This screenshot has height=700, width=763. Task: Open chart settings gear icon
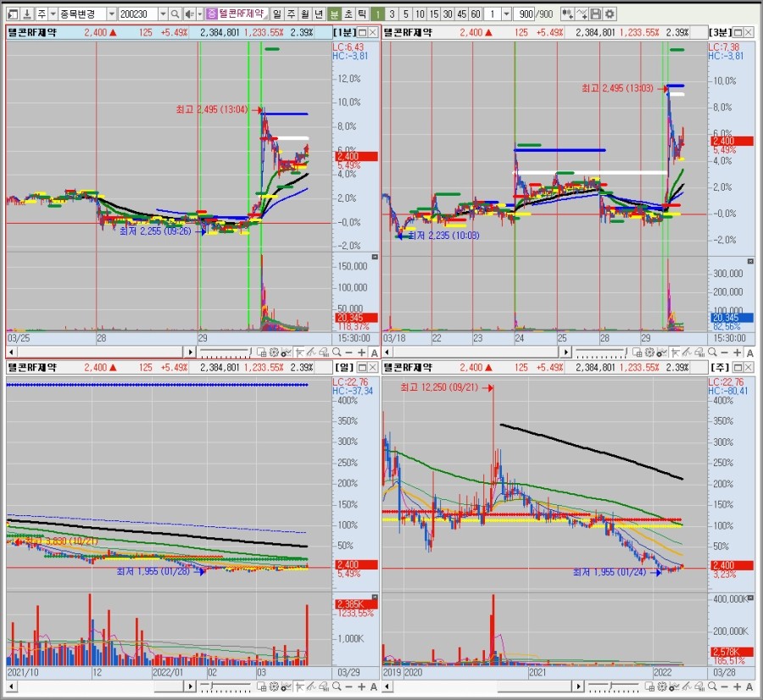click(x=610, y=14)
